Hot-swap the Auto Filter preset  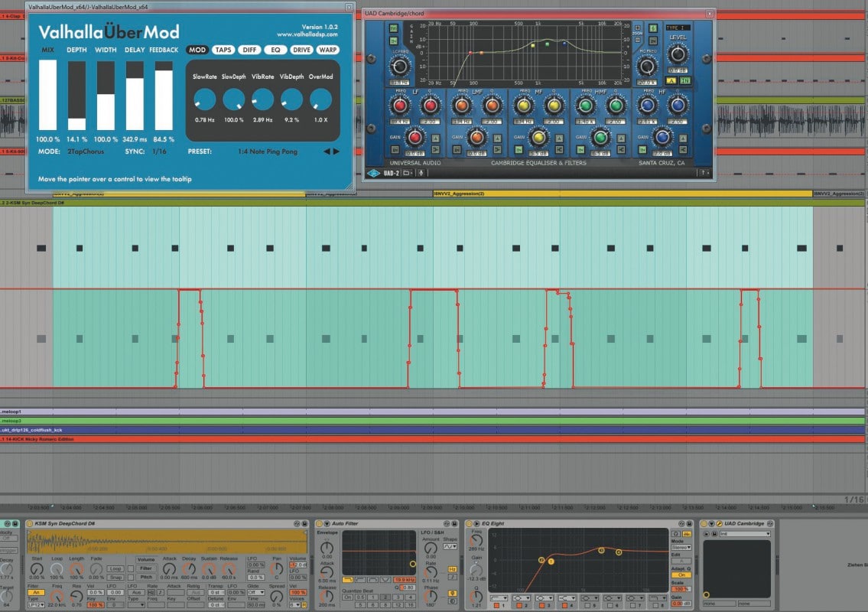click(x=447, y=523)
